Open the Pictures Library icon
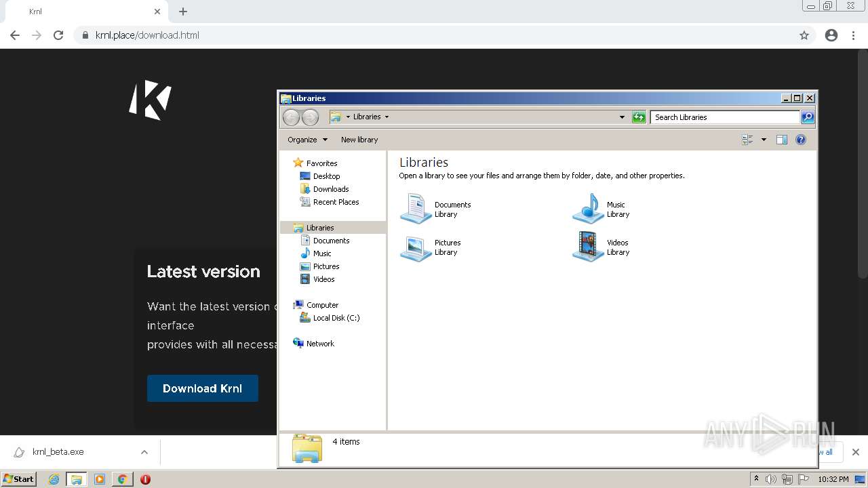Screen dimensions: 868x488 coord(416,247)
